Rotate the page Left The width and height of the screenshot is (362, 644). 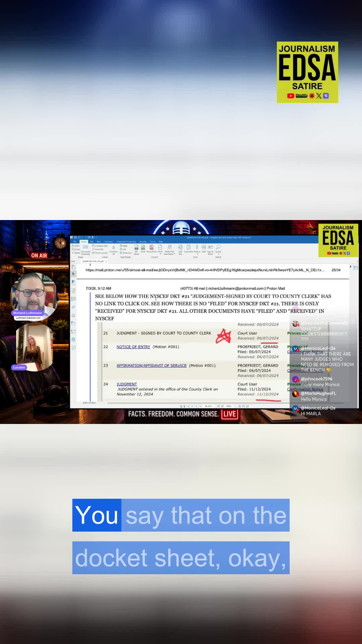(123, 249)
